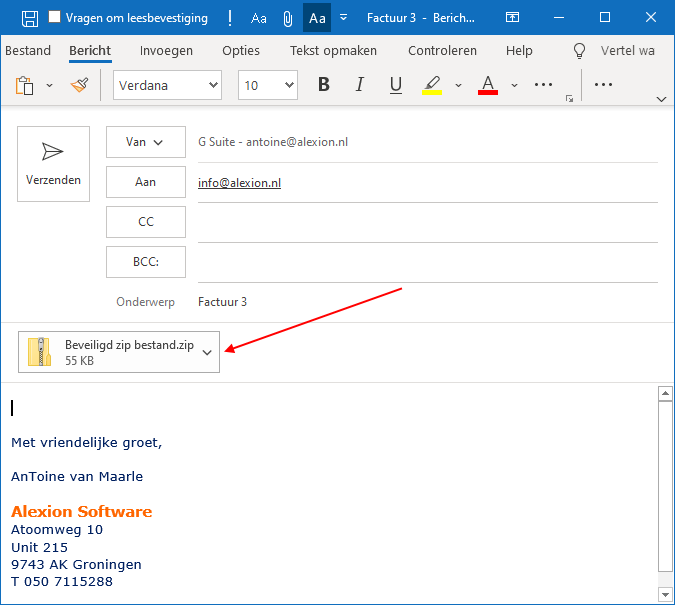Click the G Suite - antoine@alexion.nl sender text
The height and width of the screenshot is (605, 675).
(x=273, y=142)
